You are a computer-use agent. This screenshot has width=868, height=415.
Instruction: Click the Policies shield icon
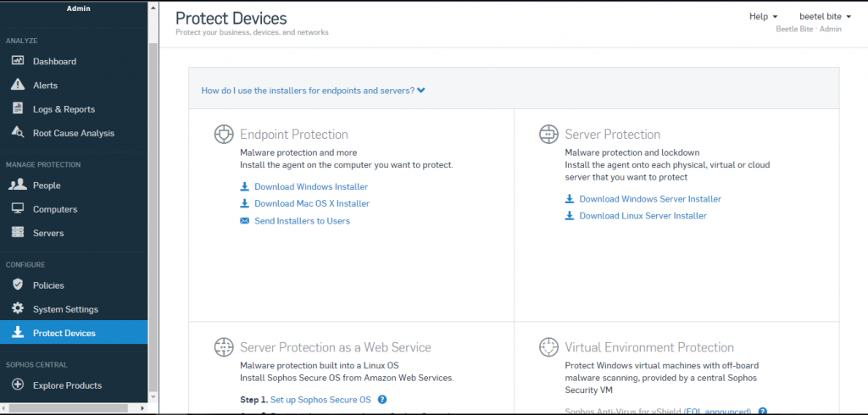pos(18,285)
